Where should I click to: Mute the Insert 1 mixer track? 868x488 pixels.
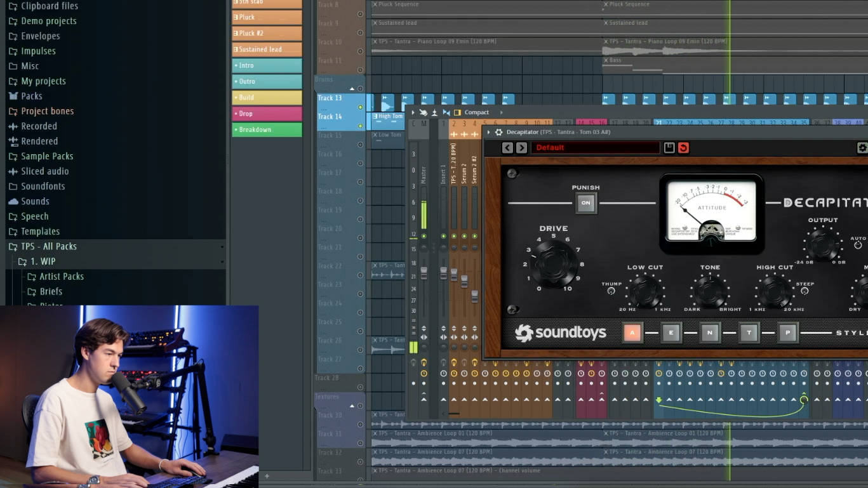(443, 236)
